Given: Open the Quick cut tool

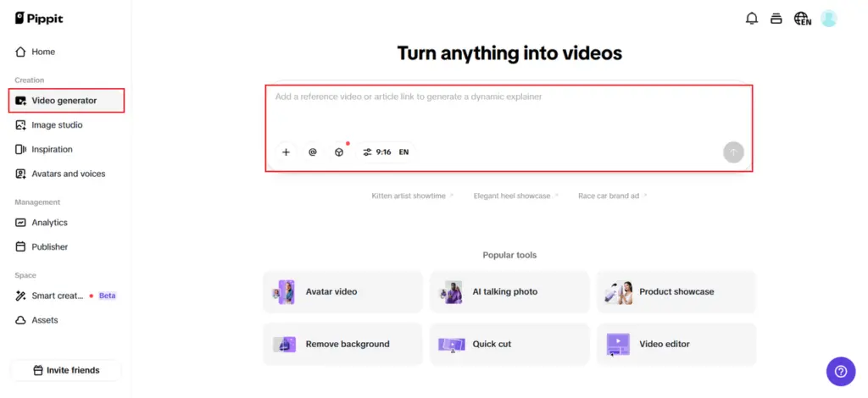Looking at the screenshot, I should pos(509,345).
